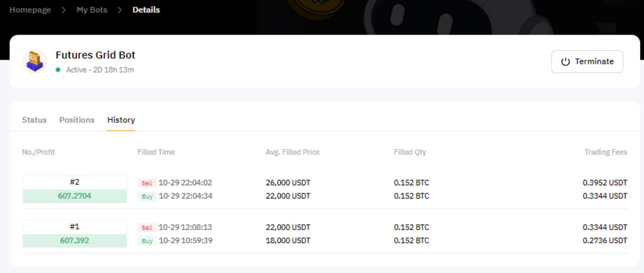This screenshot has height=273, width=644.
Task: Click the Filled Time column header
Action: [x=156, y=152]
